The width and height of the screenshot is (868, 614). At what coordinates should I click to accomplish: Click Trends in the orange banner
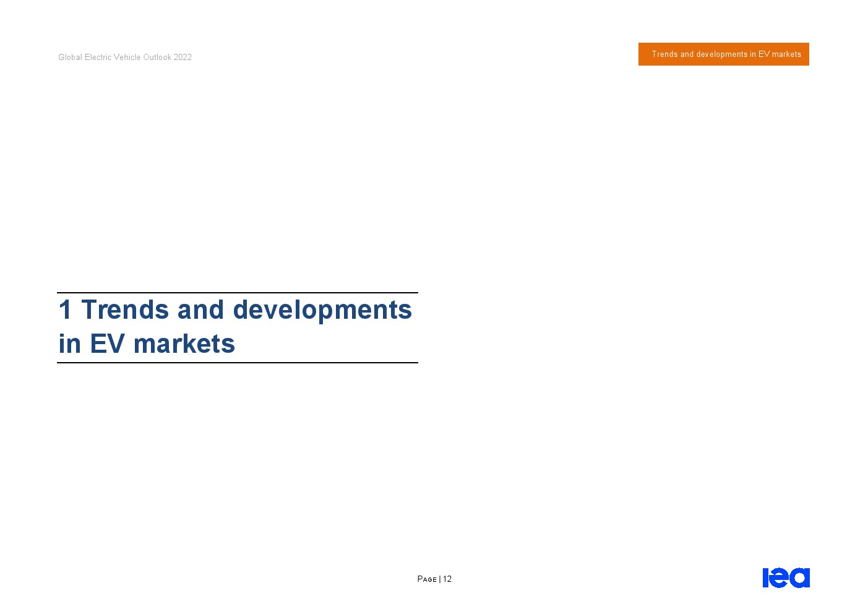[x=664, y=54]
